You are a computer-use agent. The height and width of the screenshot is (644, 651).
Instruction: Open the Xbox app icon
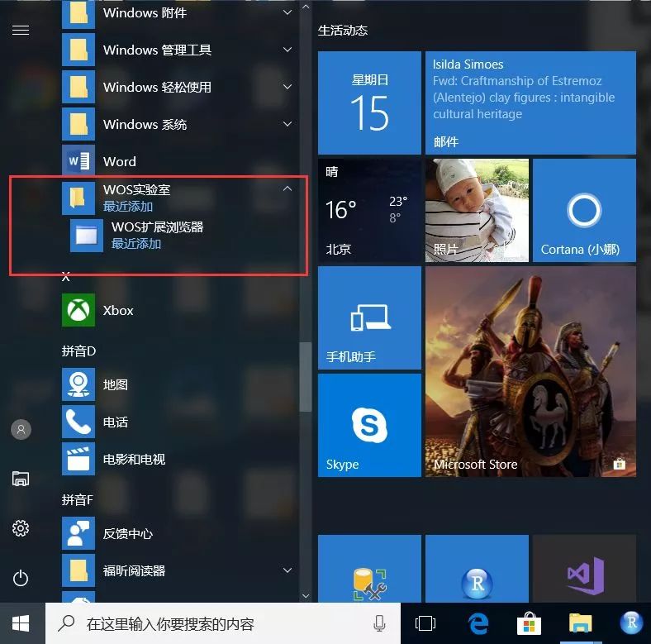tap(78, 310)
